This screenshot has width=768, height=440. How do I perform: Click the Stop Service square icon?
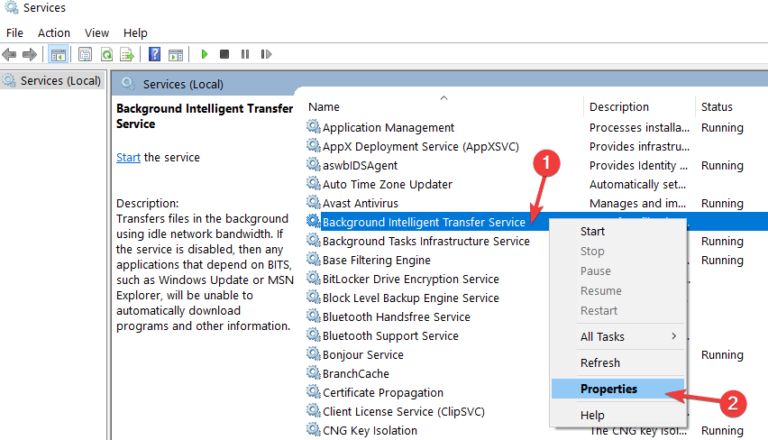[225, 54]
